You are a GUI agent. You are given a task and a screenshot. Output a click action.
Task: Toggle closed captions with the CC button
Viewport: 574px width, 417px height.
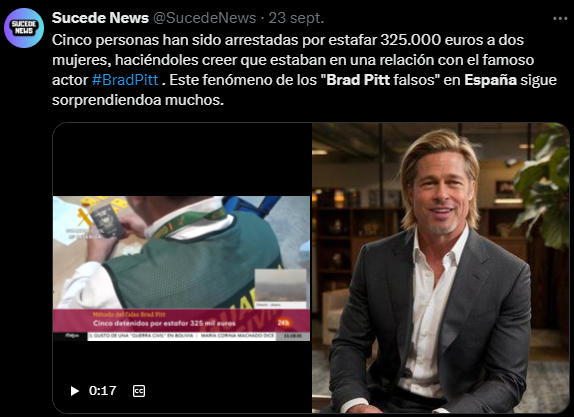click(139, 391)
